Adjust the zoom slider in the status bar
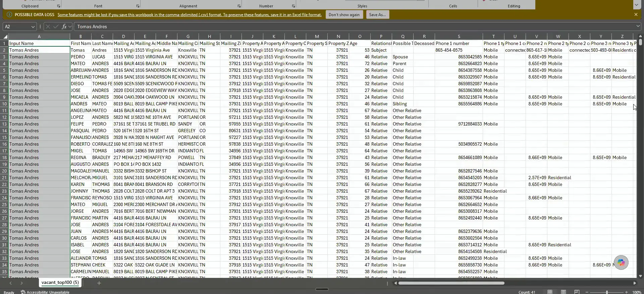The image size is (644, 294). coord(606,292)
